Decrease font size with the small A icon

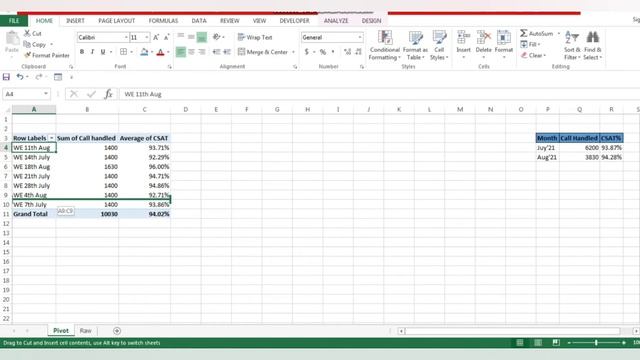(166, 38)
